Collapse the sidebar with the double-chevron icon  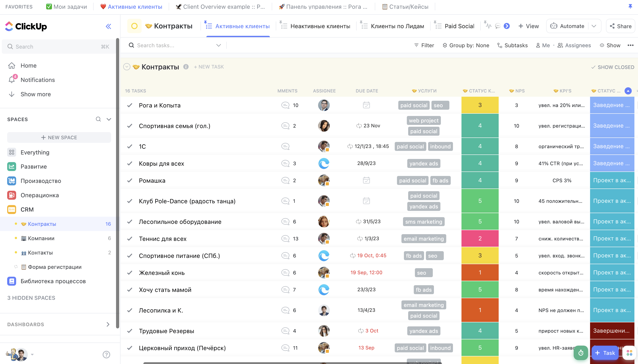pyautogui.click(x=108, y=26)
